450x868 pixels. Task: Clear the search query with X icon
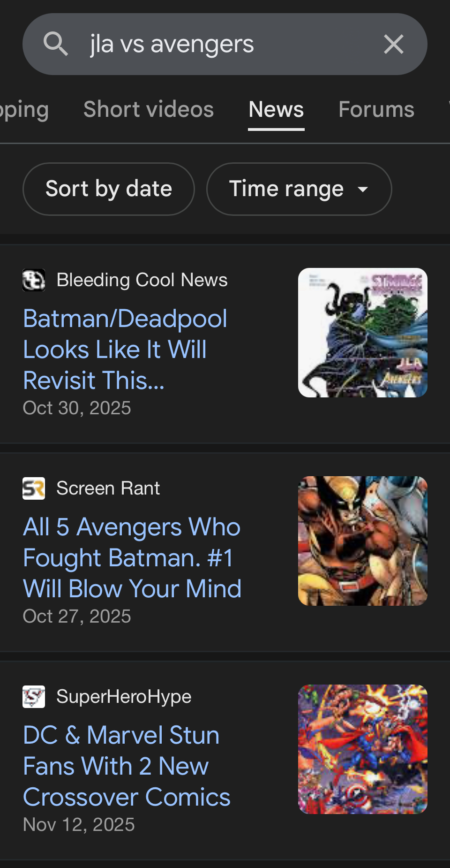[x=393, y=45]
